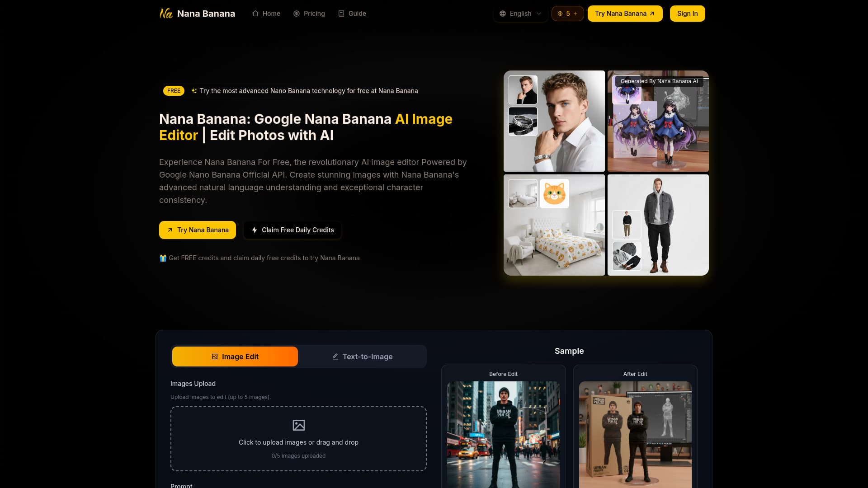Switch to the Image Edit tab
Screen dimensions: 868x488
pos(235,357)
